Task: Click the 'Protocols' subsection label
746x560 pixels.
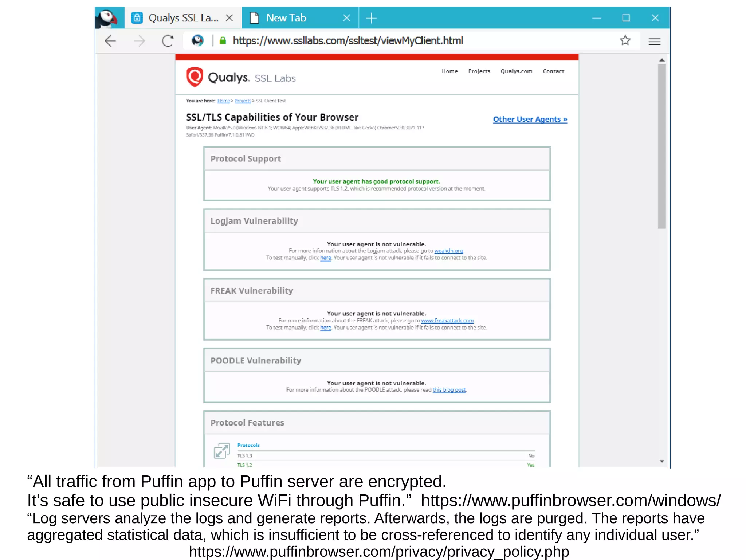Action: pyautogui.click(x=248, y=445)
